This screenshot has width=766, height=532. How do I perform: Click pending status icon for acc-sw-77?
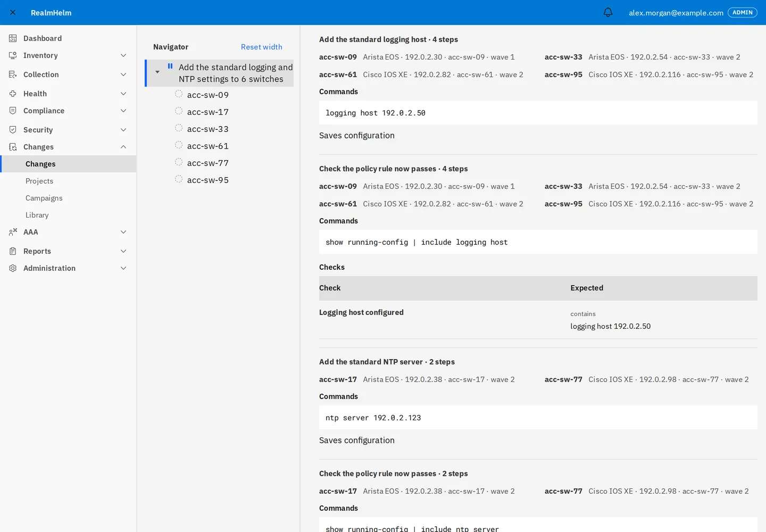pyautogui.click(x=179, y=162)
